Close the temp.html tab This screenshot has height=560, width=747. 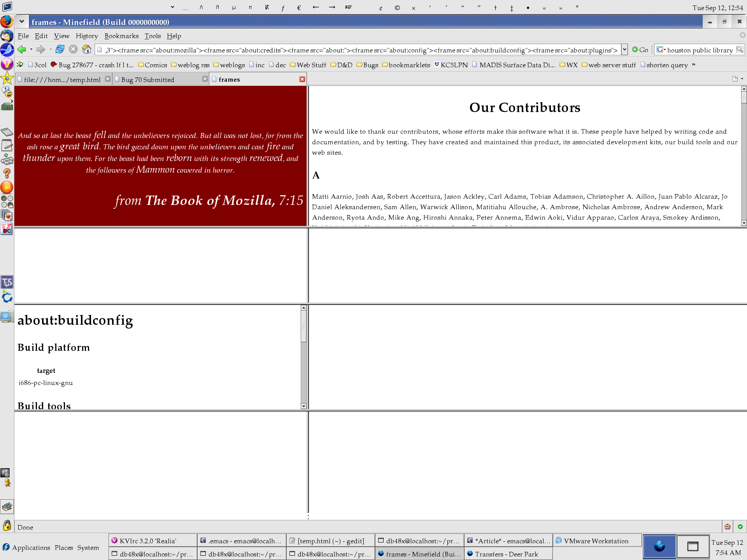108,79
